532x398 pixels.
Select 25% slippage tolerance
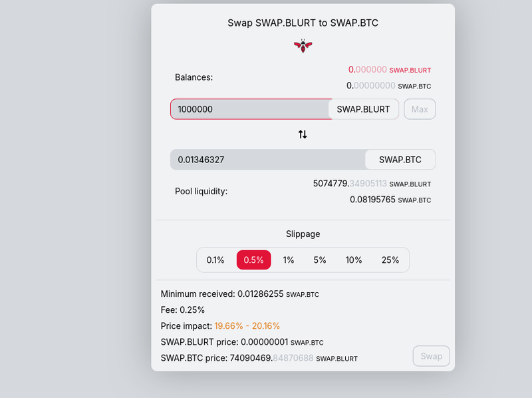[x=390, y=260]
